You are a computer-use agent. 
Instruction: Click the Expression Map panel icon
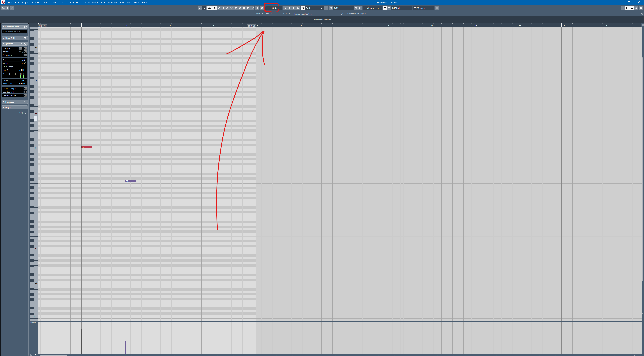[25, 27]
